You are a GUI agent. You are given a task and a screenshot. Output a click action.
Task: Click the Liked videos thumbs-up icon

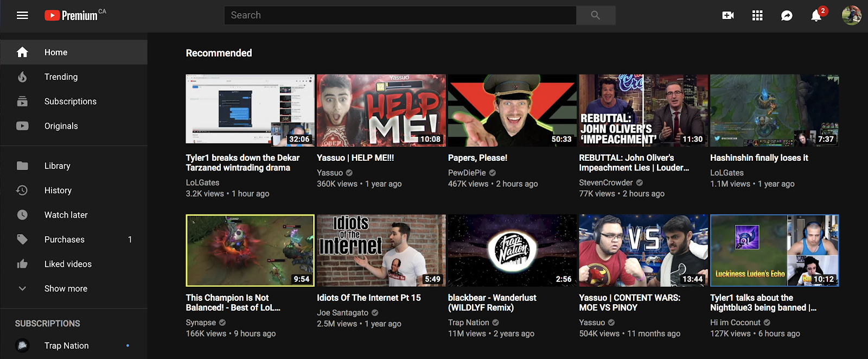pos(22,264)
